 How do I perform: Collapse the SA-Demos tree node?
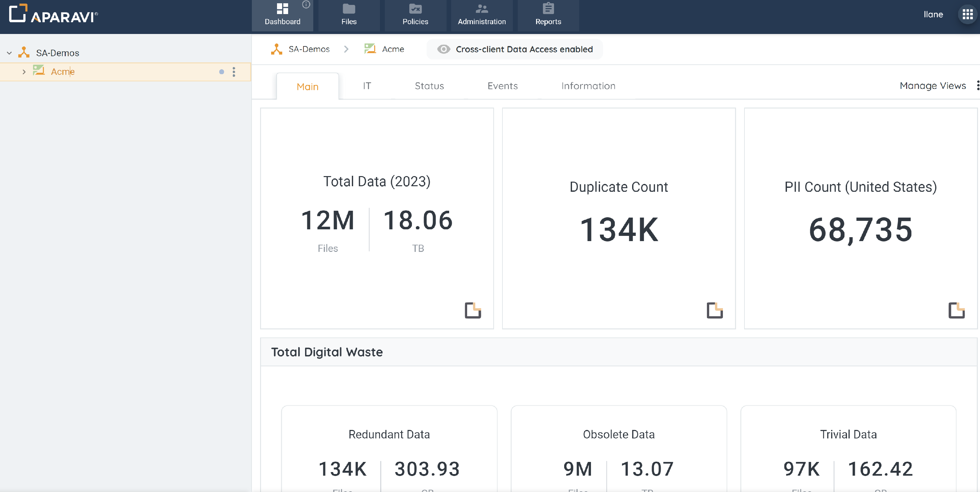coord(9,53)
